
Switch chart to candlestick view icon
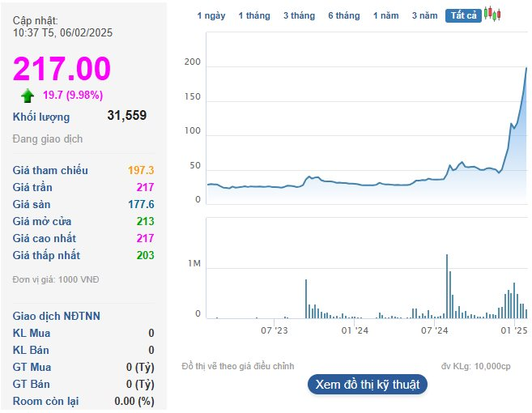coord(492,14)
